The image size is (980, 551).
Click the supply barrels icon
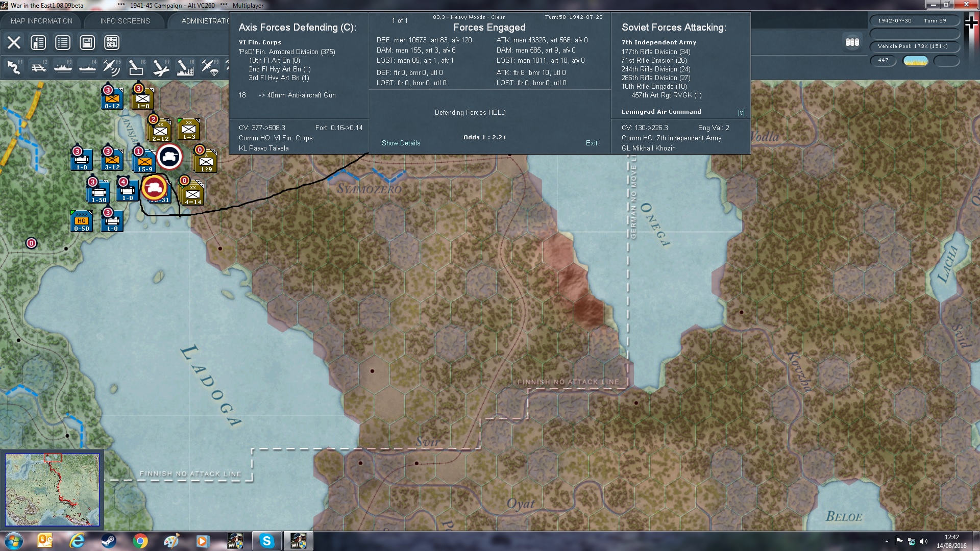pos(852,42)
